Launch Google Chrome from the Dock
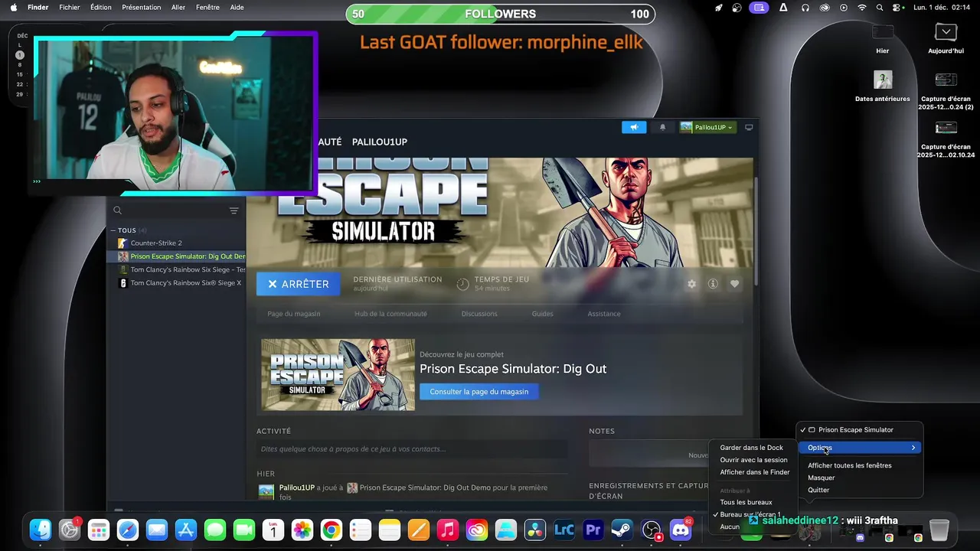Screen dimensions: 980x551 pyautogui.click(x=332, y=530)
